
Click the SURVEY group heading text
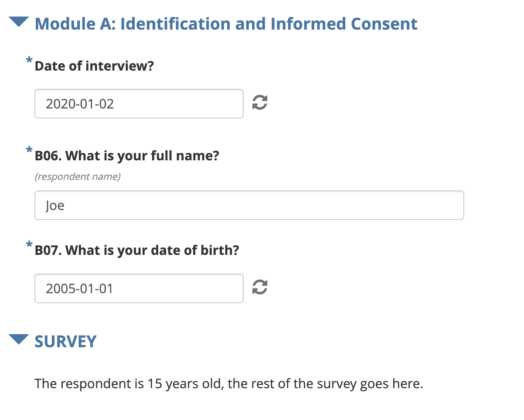pos(65,341)
